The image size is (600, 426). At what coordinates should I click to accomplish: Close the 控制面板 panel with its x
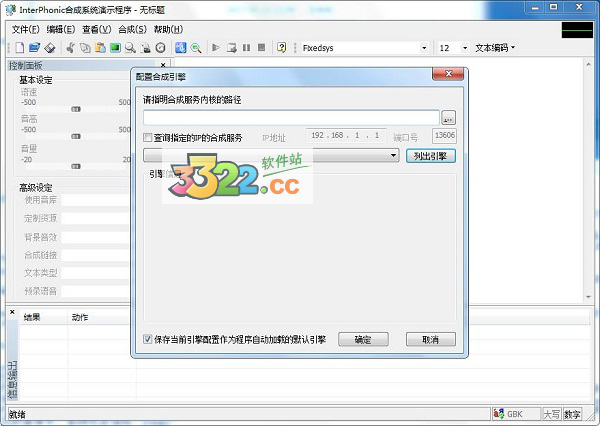click(x=163, y=65)
